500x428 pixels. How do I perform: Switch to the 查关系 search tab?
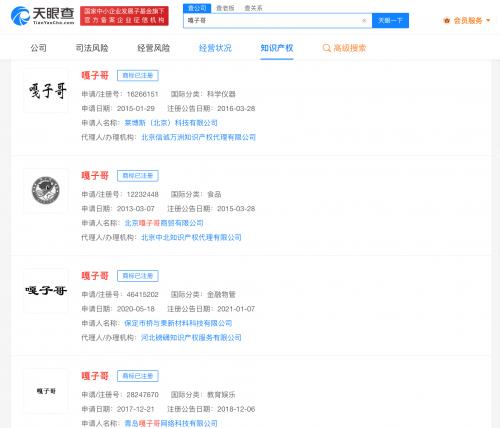click(x=253, y=8)
